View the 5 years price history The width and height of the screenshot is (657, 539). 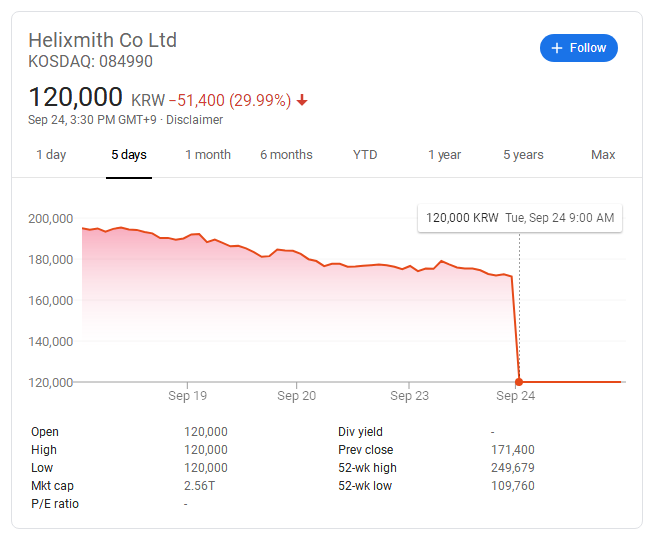pos(523,155)
